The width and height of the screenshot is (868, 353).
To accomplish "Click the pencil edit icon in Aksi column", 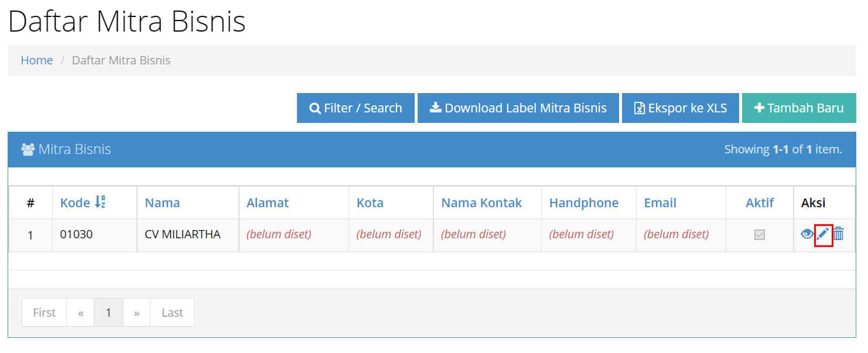I will (x=823, y=234).
